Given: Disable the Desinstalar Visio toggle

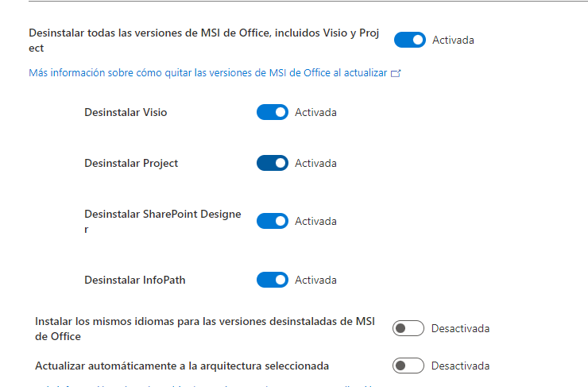Looking at the screenshot, I should (273, 112).
